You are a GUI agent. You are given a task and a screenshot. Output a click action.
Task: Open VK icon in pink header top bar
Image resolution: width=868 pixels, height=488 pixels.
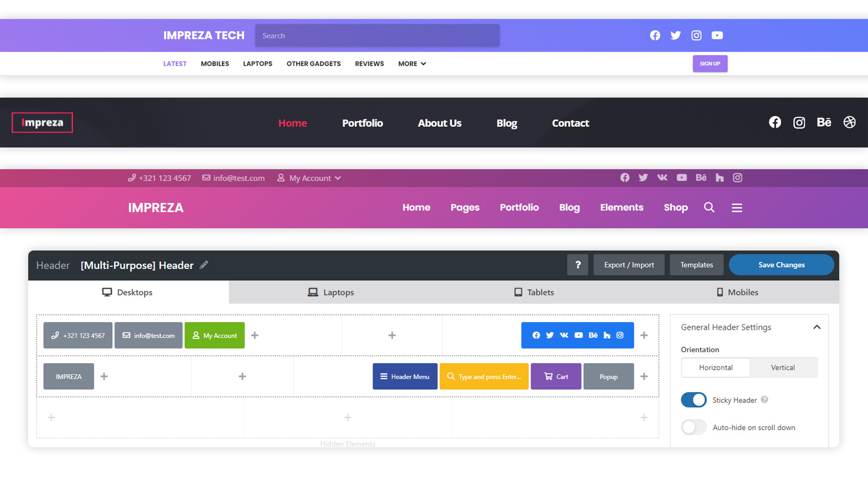click(662, 178)
